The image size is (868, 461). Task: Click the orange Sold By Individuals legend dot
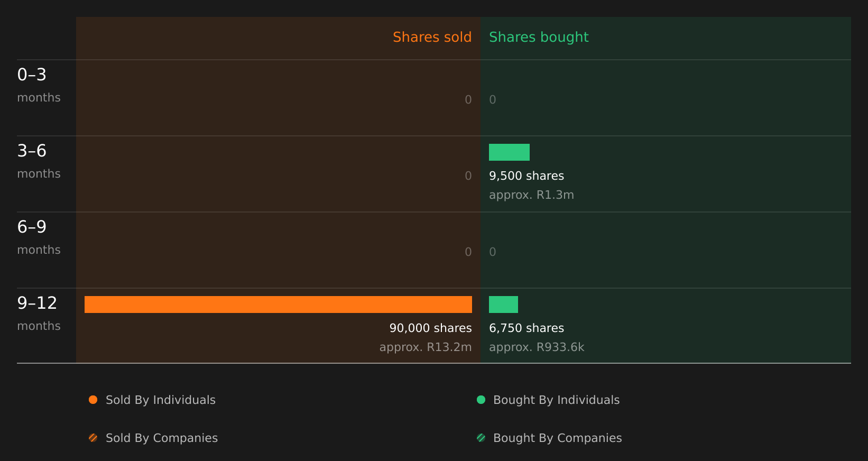(93, 400)
